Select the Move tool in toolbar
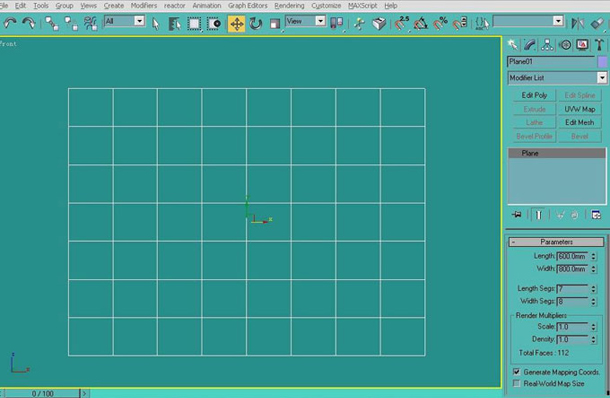The image size is (610, 398). tap(237, 24)
